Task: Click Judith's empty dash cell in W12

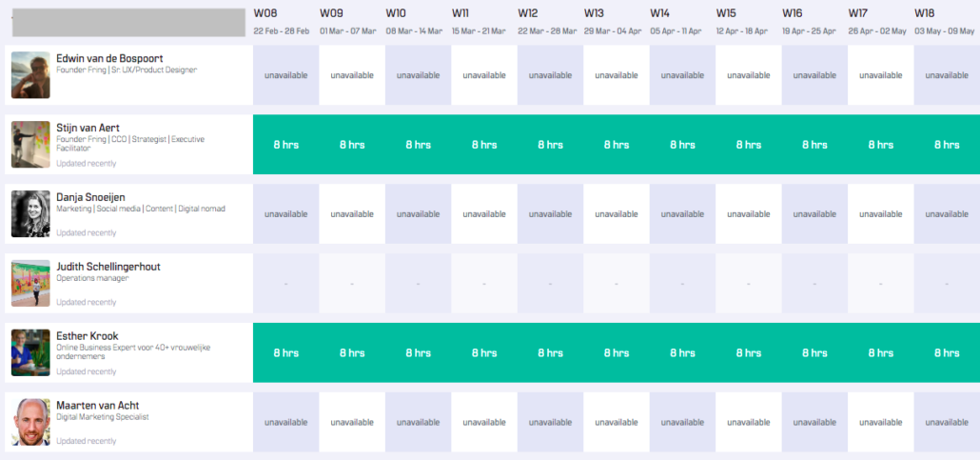Action: coord(550,284)
